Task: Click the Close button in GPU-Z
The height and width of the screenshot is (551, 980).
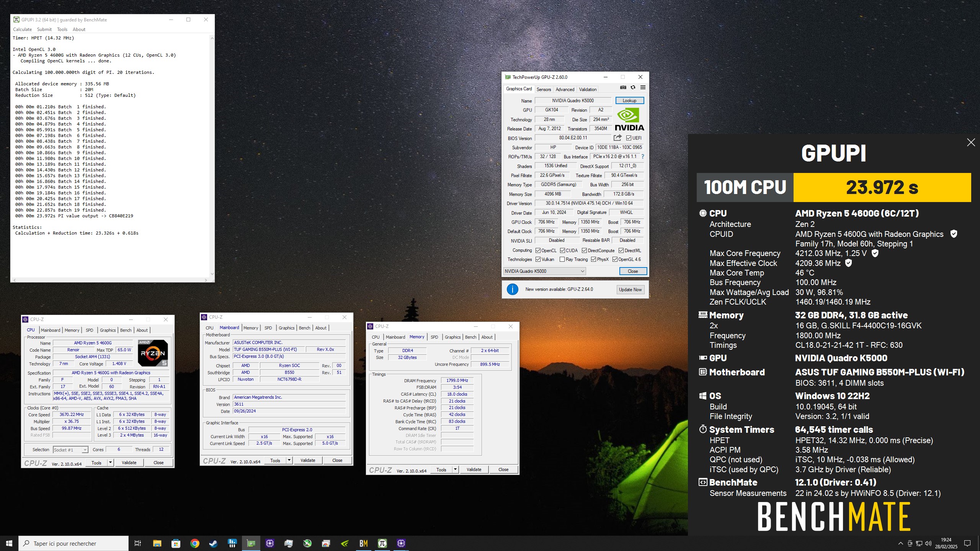Action: click(x=633, y=271)
